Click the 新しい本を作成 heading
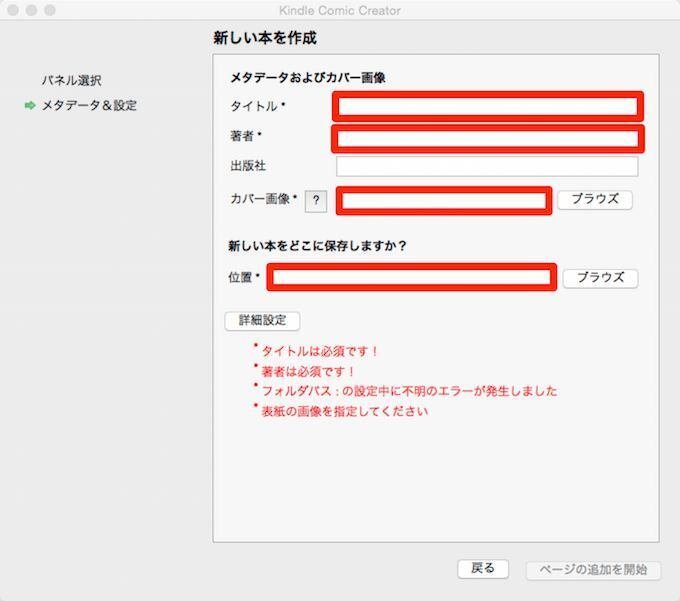 click(265, 38)
